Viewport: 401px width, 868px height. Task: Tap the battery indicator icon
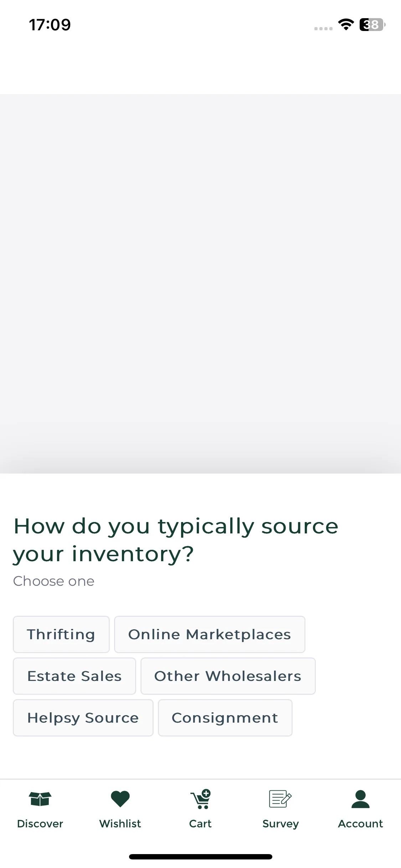click(x=372, y=25)
